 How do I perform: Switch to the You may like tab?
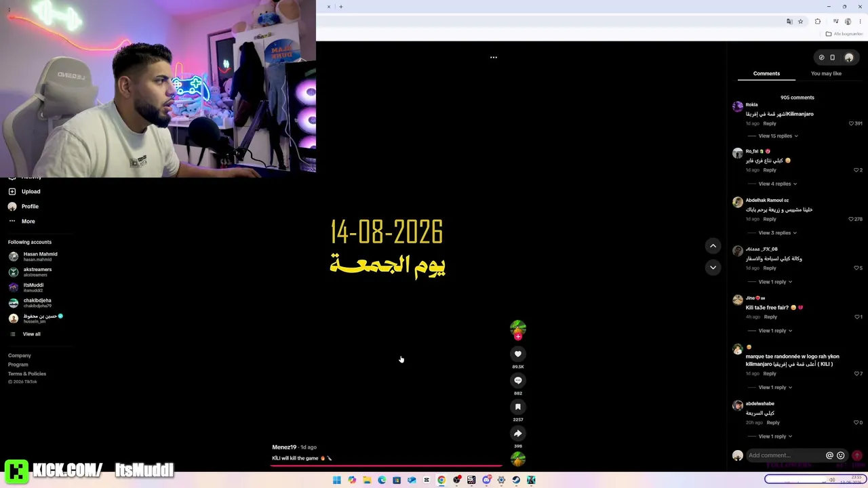click(826, 73)
